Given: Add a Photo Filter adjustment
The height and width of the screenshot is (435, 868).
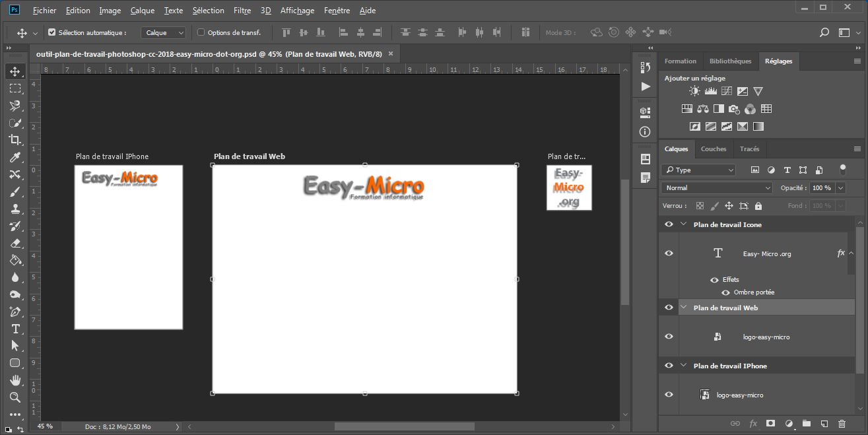Looking at the screenshot, I should pyautogui.click(x=734, y=109).
